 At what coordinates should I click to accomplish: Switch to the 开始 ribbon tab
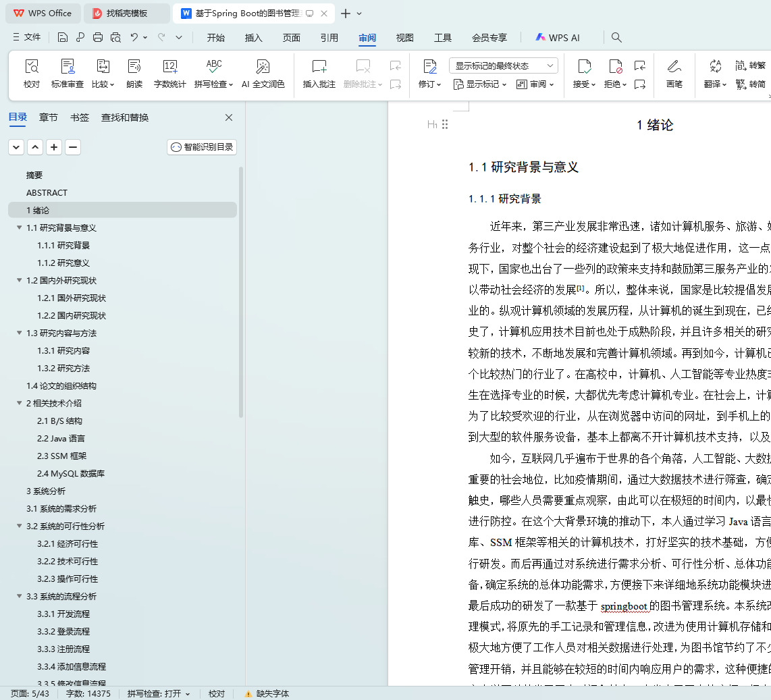tap(216, 37)
